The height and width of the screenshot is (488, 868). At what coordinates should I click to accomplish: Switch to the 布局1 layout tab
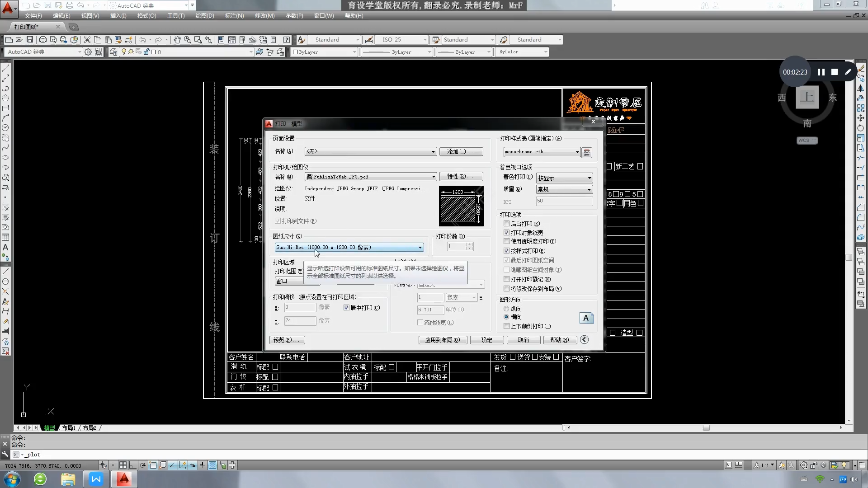tap(69, 428)
